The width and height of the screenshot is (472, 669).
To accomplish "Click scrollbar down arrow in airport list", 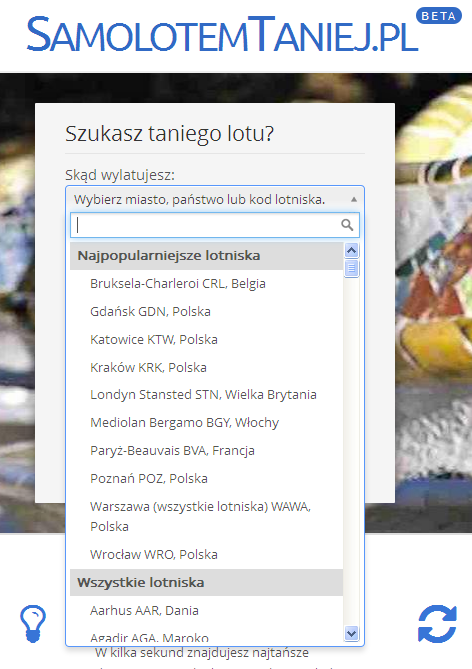I will (x=351, y=633).
